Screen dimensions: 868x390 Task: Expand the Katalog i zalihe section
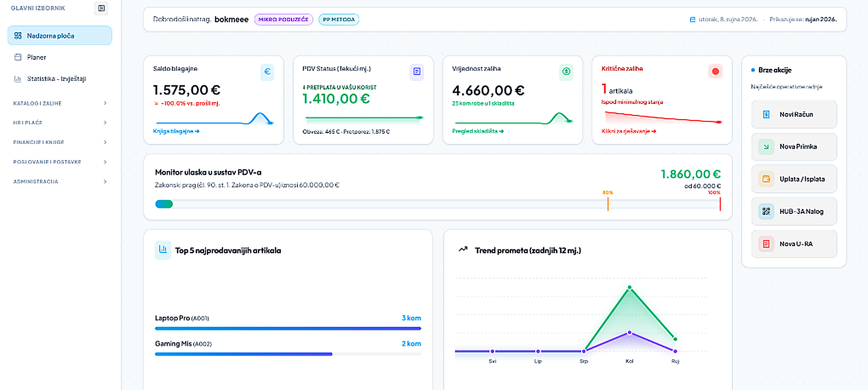click(x=60, y=103)
